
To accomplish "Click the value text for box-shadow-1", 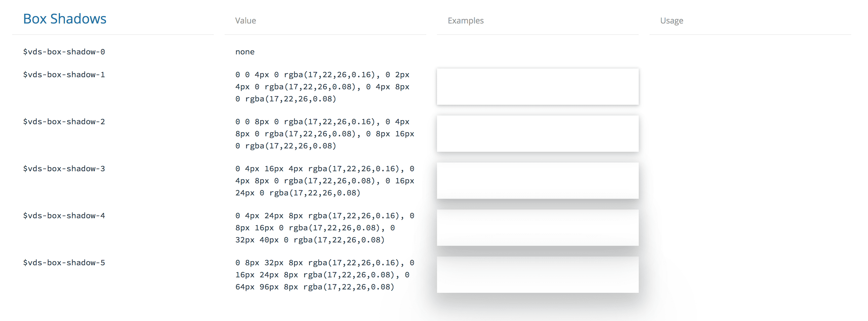I will coord(322,87).
